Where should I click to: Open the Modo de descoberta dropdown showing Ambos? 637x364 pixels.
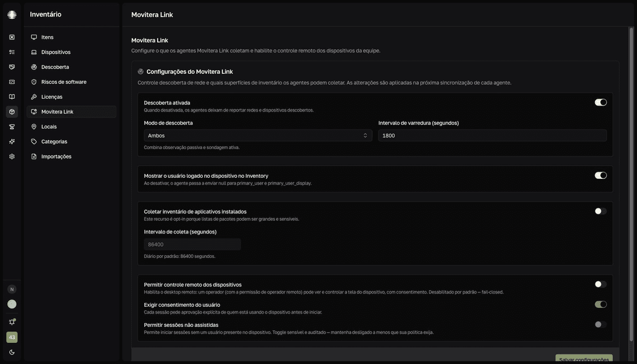pos(258,135)
